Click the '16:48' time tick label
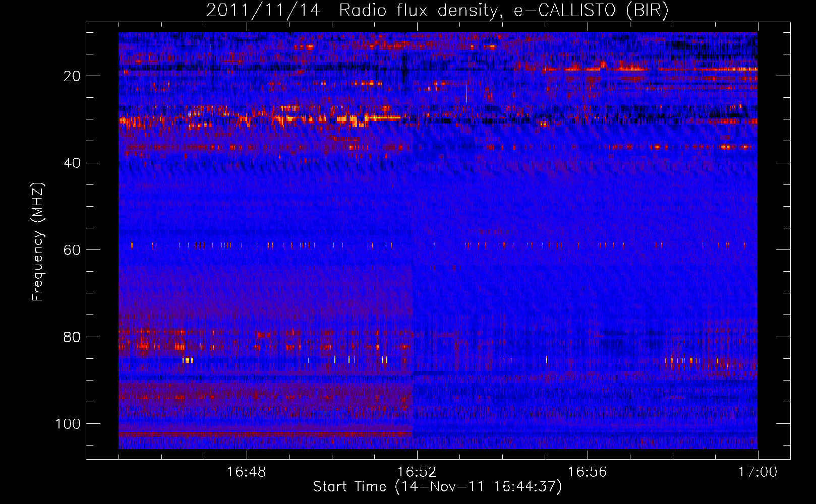This screenshot has width=816, height=504. 247,472
